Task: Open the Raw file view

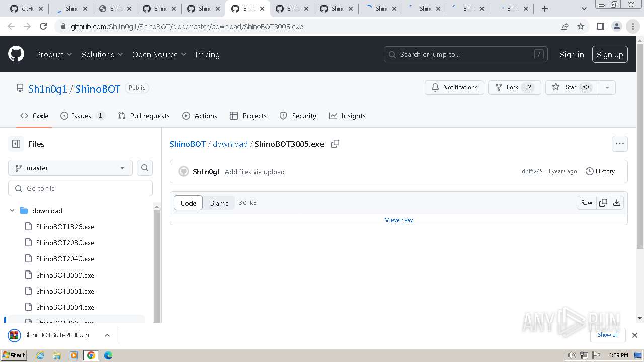Action: [587, 203]
